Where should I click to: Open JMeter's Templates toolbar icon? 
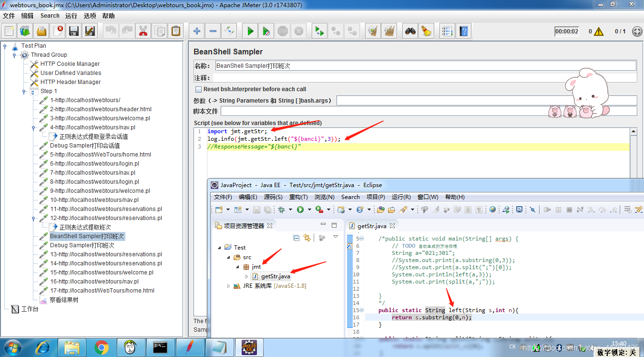click(x=25, y=31)
